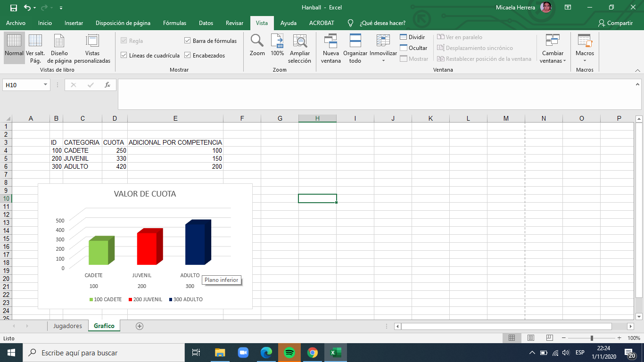This screenshot has height=362, width=644.
Task: Click the vertical scrollbar down arrow
Action: coord(639,316)
